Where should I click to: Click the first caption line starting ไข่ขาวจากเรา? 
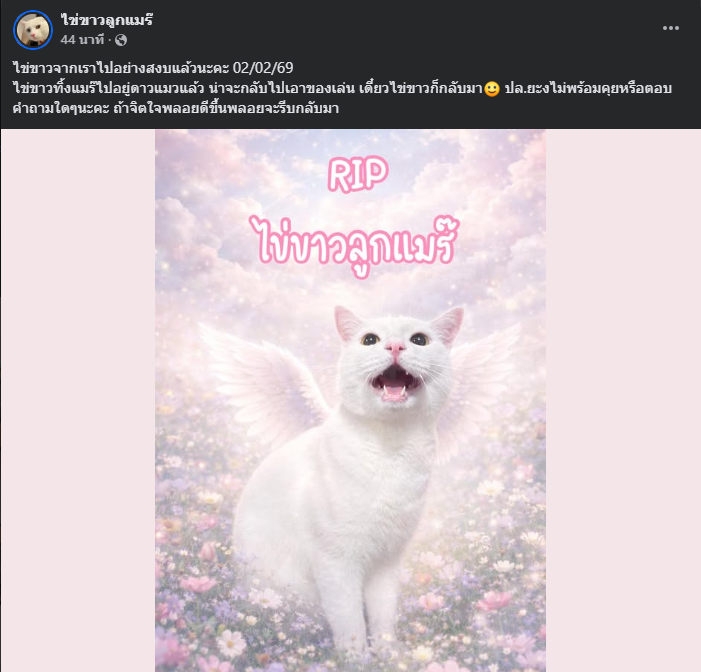[x=153, y=68]
